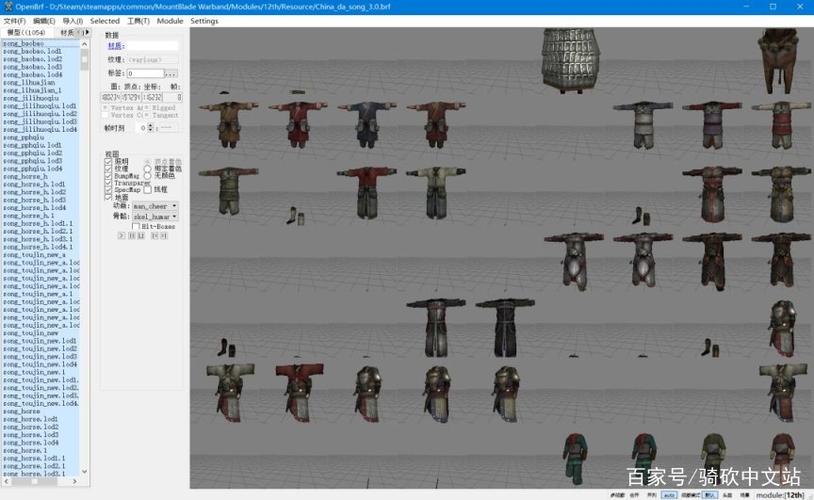Open the 动画 animation dropdown man_cheer

tap(155, 206)
